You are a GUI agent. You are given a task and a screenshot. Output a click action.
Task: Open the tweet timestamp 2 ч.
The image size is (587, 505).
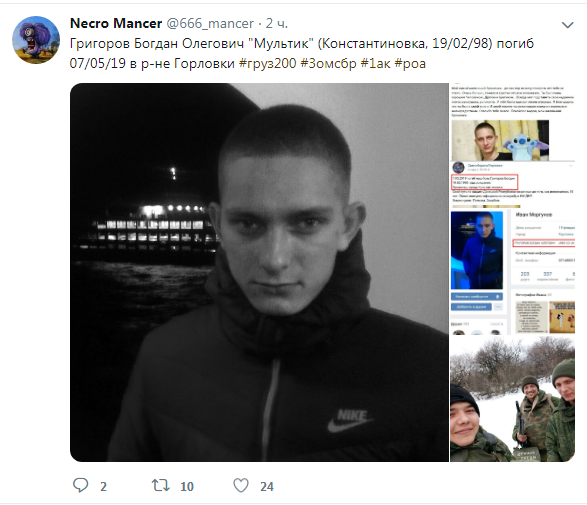click(x=277, y=24)
